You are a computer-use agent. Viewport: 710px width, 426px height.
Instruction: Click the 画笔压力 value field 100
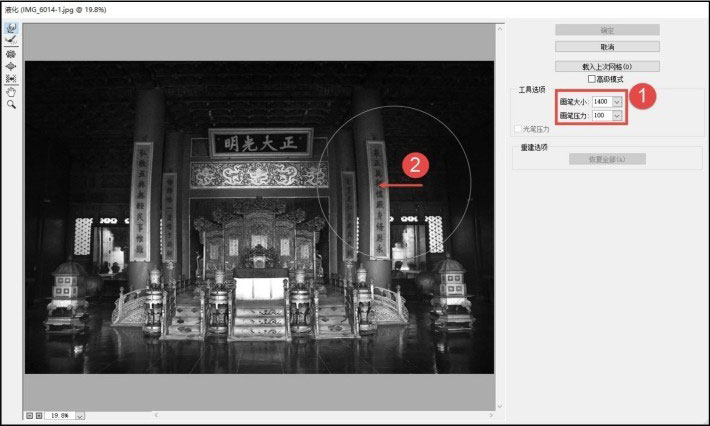tap(602, 116)
